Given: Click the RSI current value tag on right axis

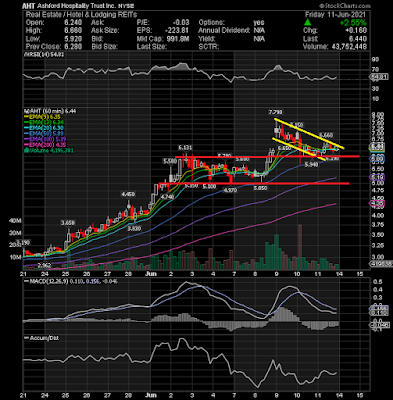Looking at the screenshot, I should point(380,77).
